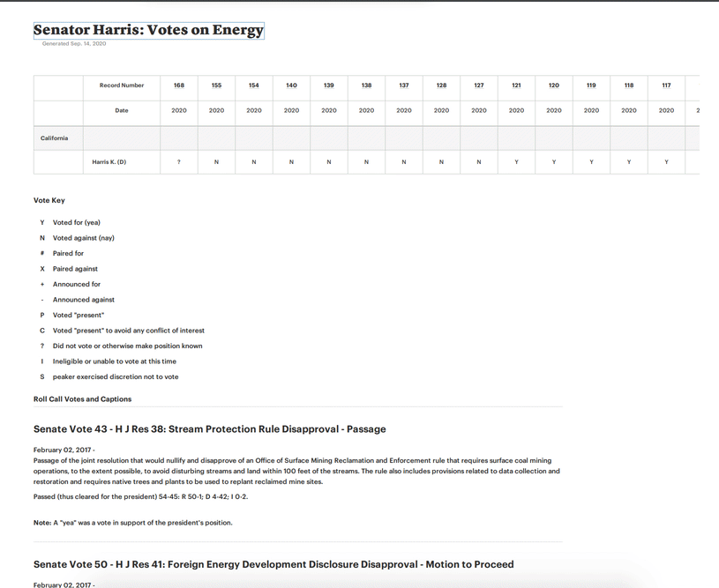The height and width of the screenshot is (588, 719).
Task: Click the 'California' state row label
Action: click(54, 138)
